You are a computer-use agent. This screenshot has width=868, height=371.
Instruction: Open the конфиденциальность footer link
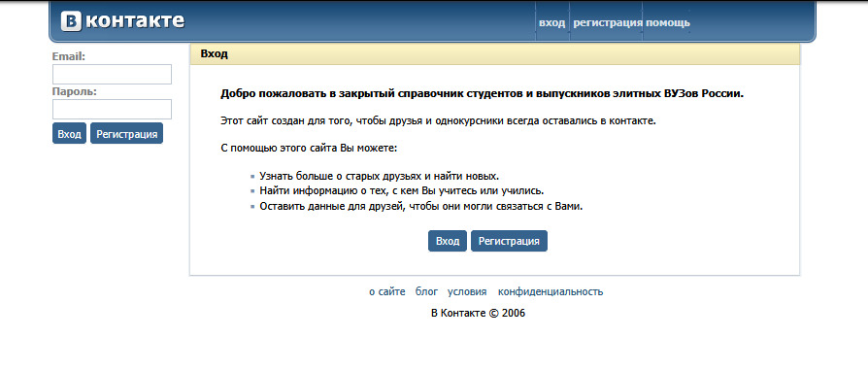(551, 291)
